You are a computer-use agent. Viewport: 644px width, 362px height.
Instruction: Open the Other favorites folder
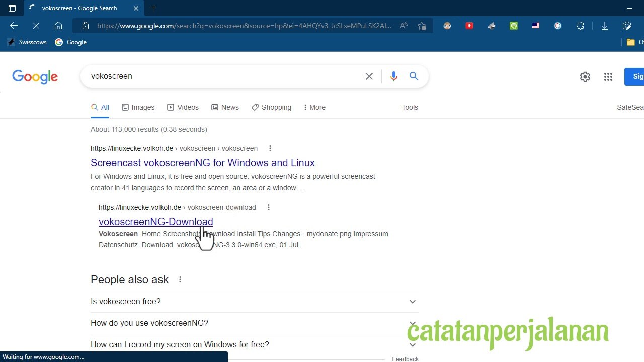tap(635, 42)
